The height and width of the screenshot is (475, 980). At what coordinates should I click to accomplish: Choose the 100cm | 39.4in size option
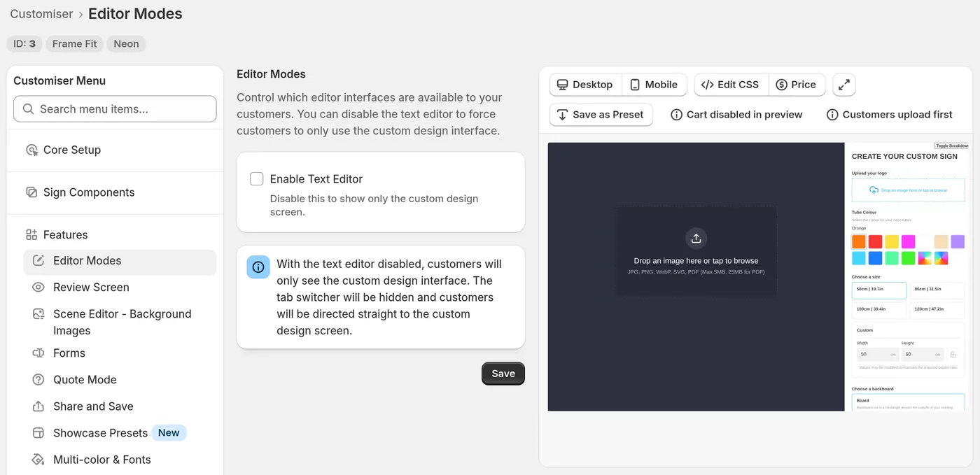tap(879, 310)
